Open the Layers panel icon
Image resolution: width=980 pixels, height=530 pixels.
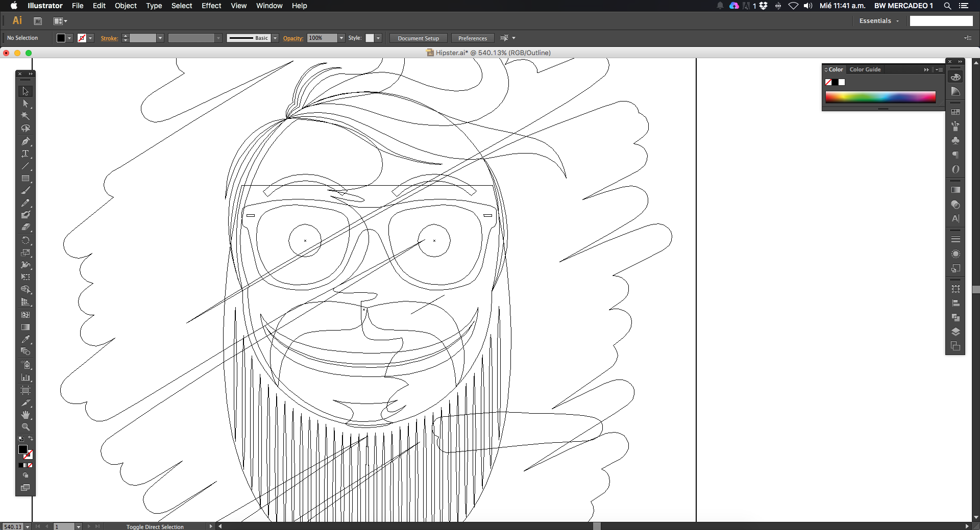(955, 332)
